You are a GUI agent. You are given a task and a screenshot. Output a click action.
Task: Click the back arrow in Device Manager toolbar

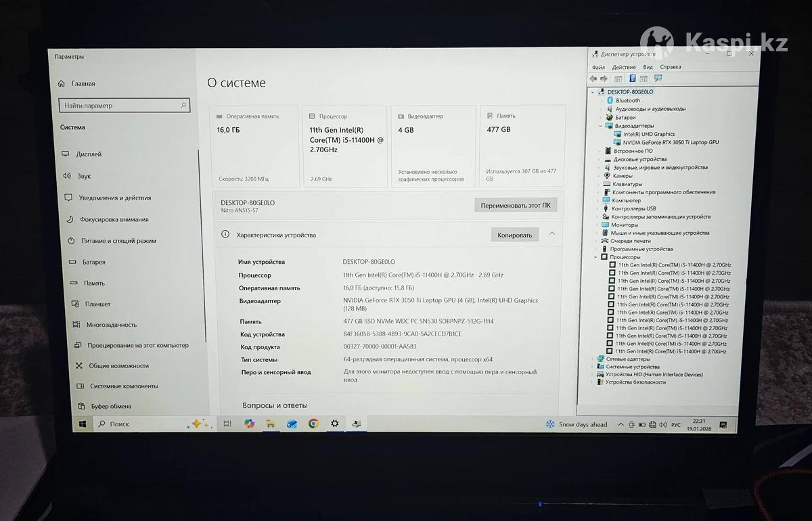[x=593, y=78]
